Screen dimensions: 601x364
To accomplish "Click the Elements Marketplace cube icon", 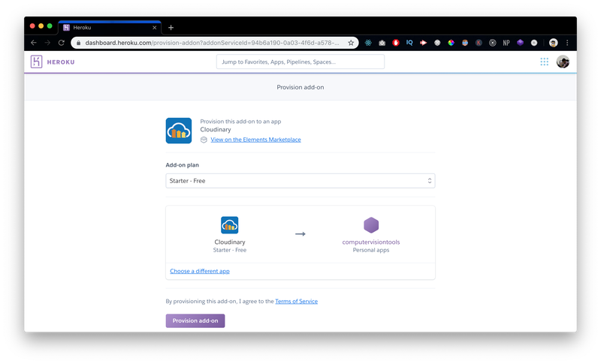I will tap(204, 140).
